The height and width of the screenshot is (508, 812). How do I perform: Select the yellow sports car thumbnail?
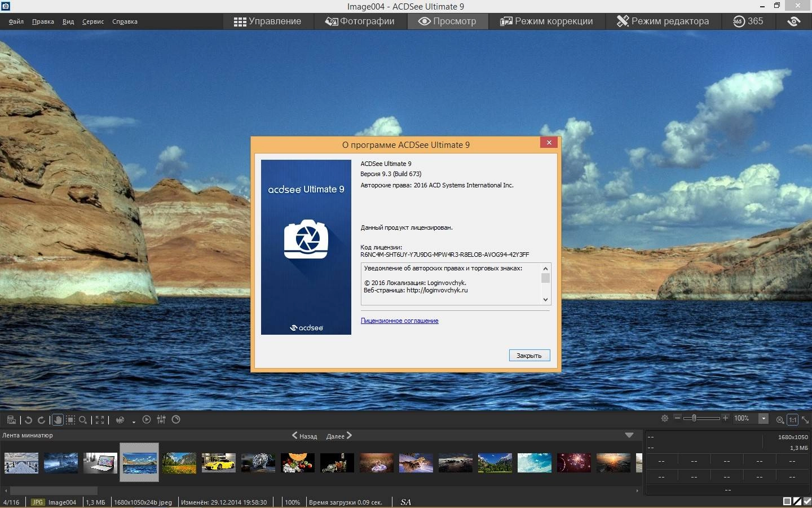pyautogui.click(x=219, y=463)
